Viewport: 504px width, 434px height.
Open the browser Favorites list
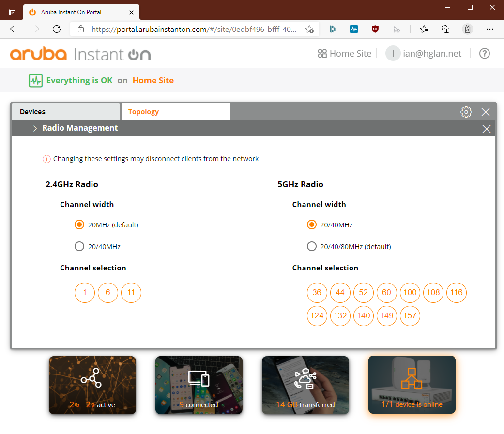pyautogui.click(x=424, y=29)
